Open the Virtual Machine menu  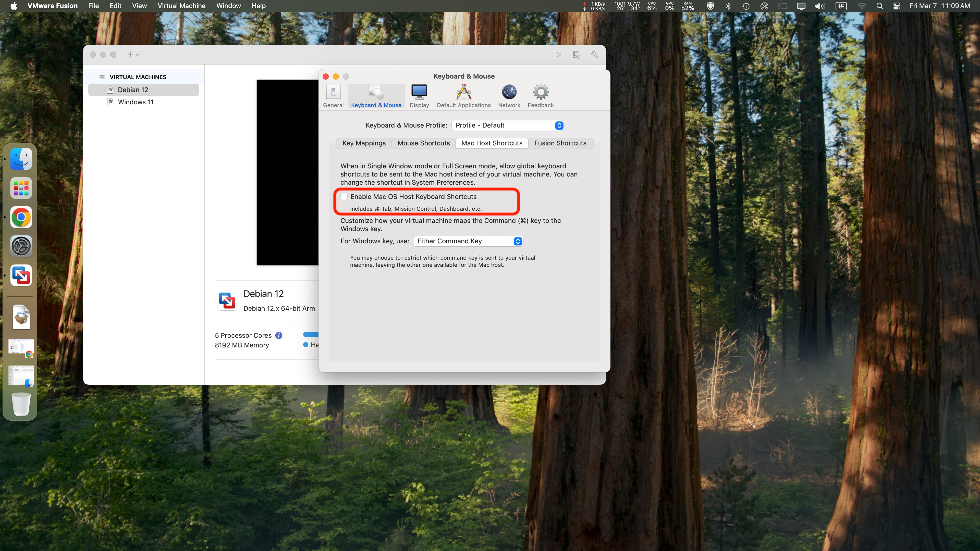(181, 6)
